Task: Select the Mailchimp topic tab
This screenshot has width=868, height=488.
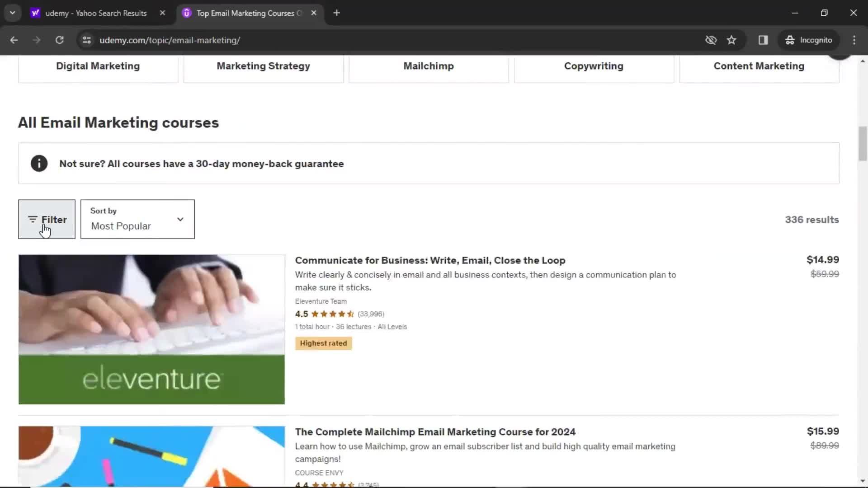Action: point(429,66)
